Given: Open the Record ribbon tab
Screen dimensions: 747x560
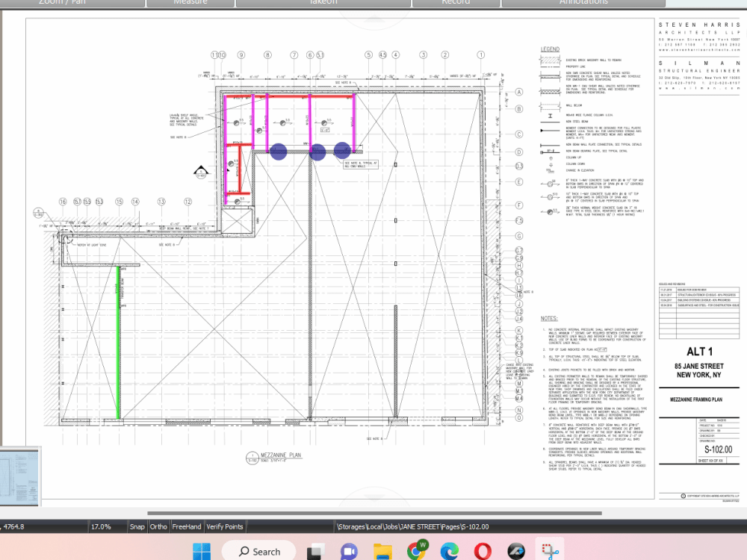Looking at the screenshot, I should coord(456,3).
